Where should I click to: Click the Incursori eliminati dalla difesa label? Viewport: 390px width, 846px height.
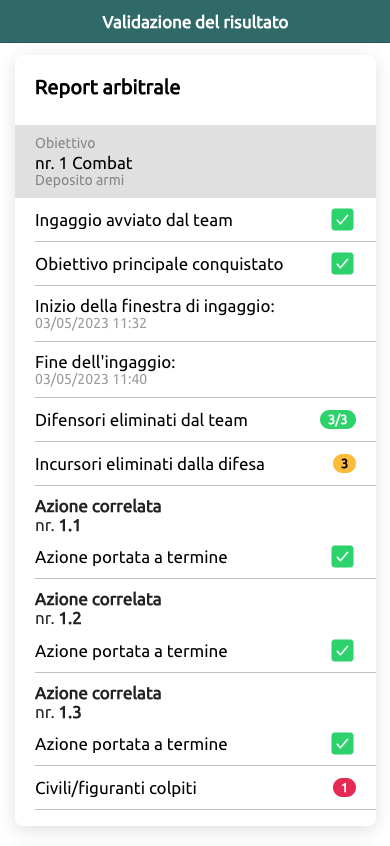[x=149, y=464]
